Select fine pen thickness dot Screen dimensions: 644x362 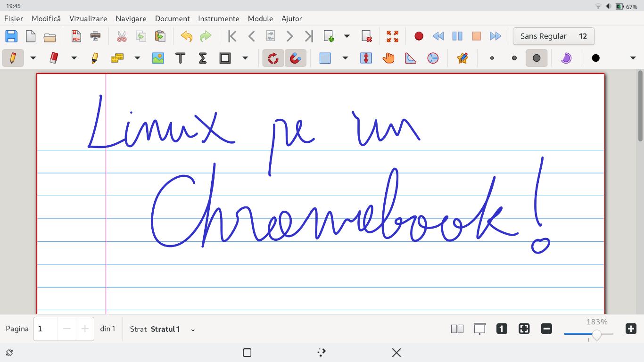pyautogui.click(x=492, y=58)
